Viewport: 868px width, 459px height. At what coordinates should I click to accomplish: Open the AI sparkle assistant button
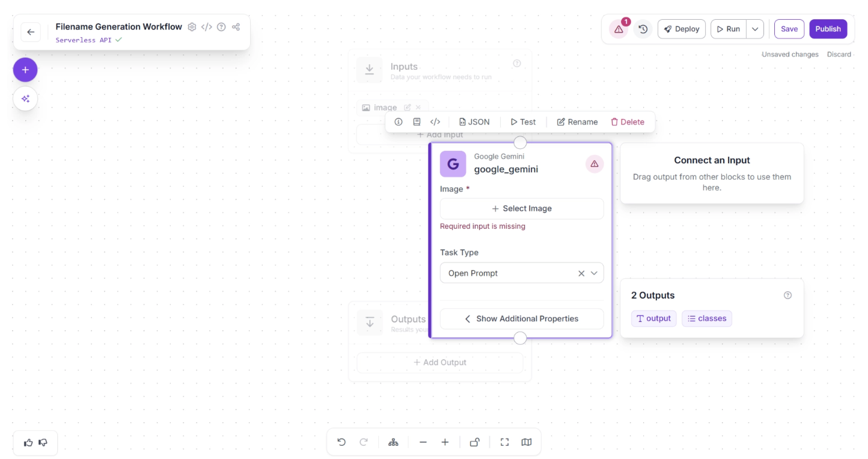(25, 99)
